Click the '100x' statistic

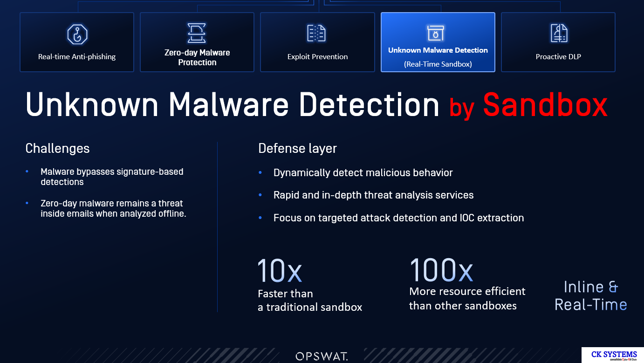441,270
